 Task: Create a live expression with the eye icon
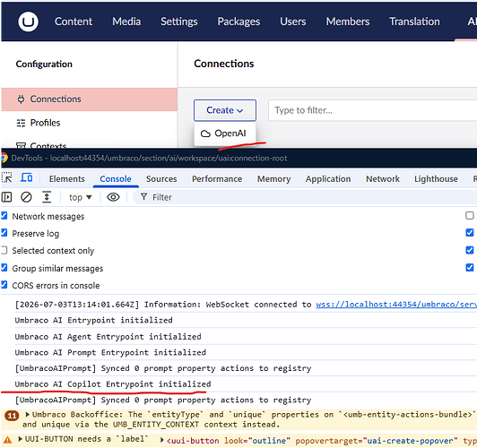(x=113, y=197)
